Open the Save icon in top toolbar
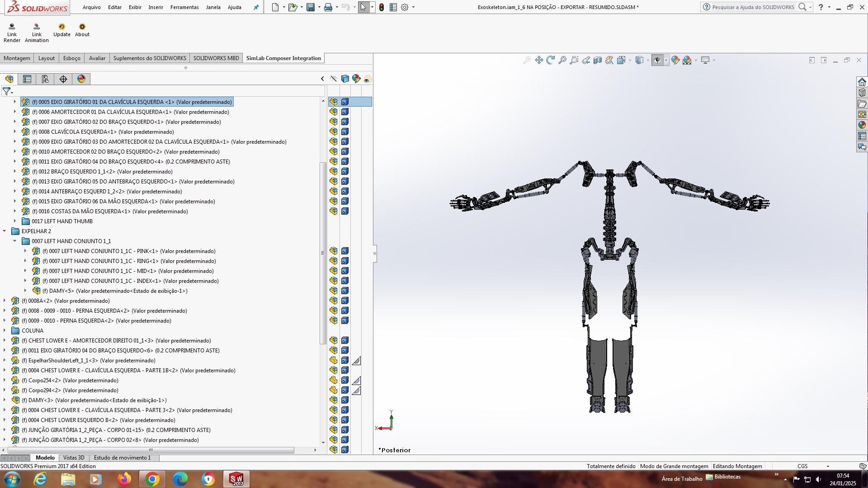Screen dimensions: 868x488 (311, 7)
